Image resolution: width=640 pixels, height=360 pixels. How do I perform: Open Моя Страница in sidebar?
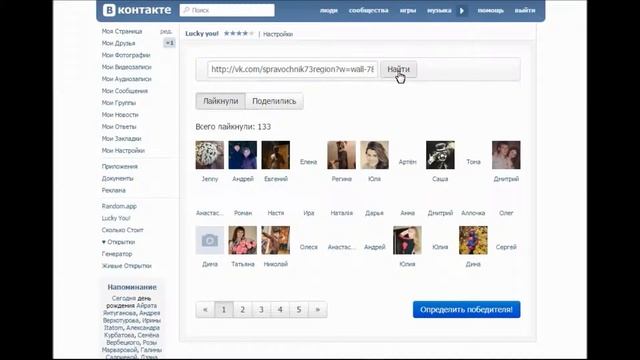(x=122, y=31)
